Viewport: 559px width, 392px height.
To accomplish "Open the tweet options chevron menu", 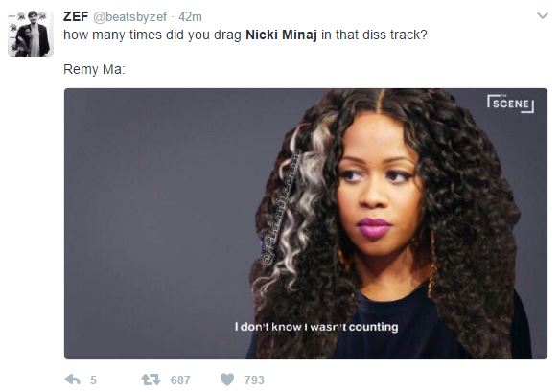I will 543,15.
